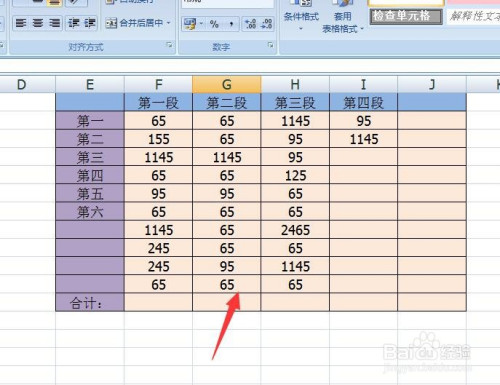The image size is (500, 385).
Task: Click the increase indent icon
Action: [90, 23]
